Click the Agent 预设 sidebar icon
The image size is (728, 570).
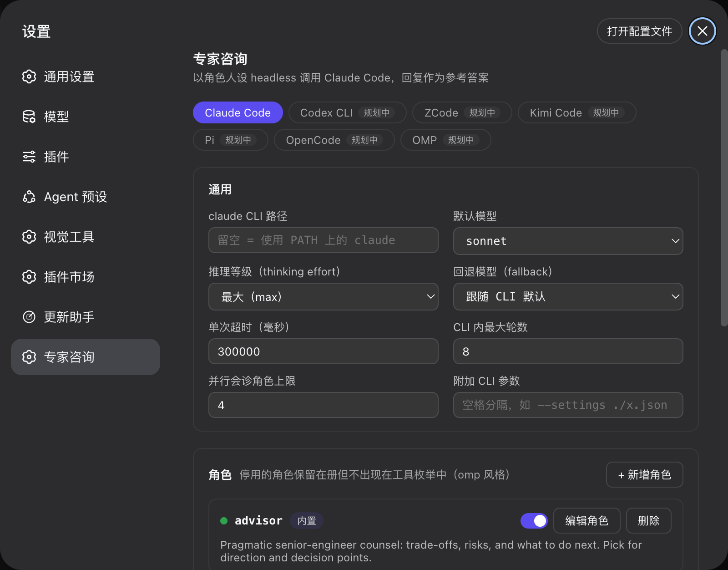[x=29, y=197]
